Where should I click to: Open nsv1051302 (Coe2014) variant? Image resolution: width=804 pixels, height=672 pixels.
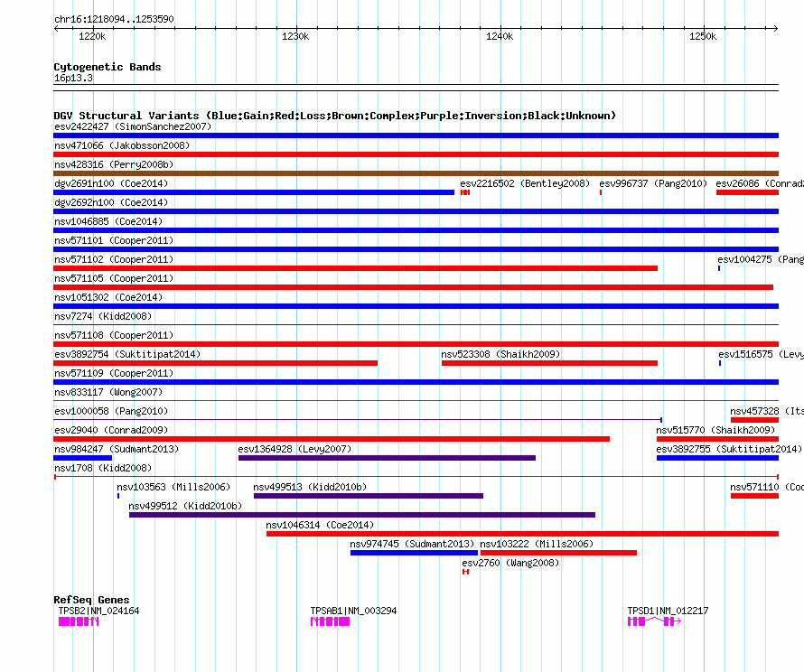click(x=108, y=297)
